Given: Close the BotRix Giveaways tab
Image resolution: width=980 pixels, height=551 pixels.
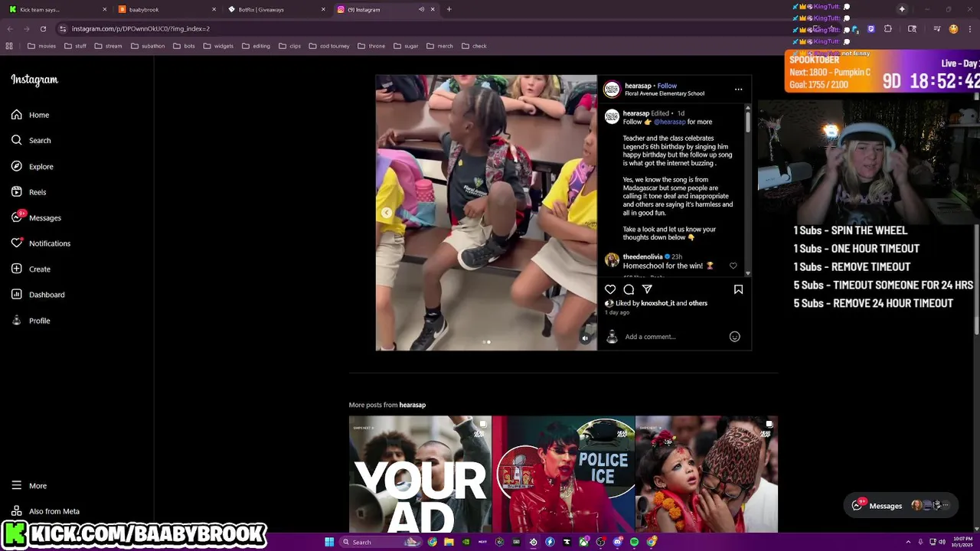Looking at the screenshot, I should point(323,9).
